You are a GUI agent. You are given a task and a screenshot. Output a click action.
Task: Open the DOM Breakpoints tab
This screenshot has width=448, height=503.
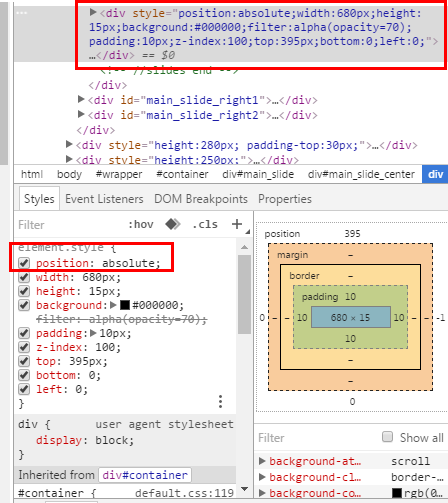201,199
